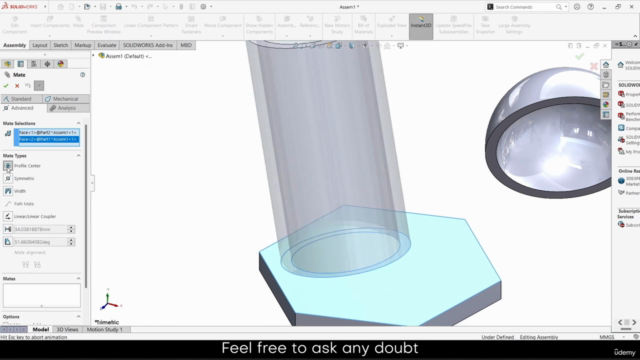This screenshot has width=640, height=360.
Task: Select the Symmetric mate type
Action: pos(8,178)
